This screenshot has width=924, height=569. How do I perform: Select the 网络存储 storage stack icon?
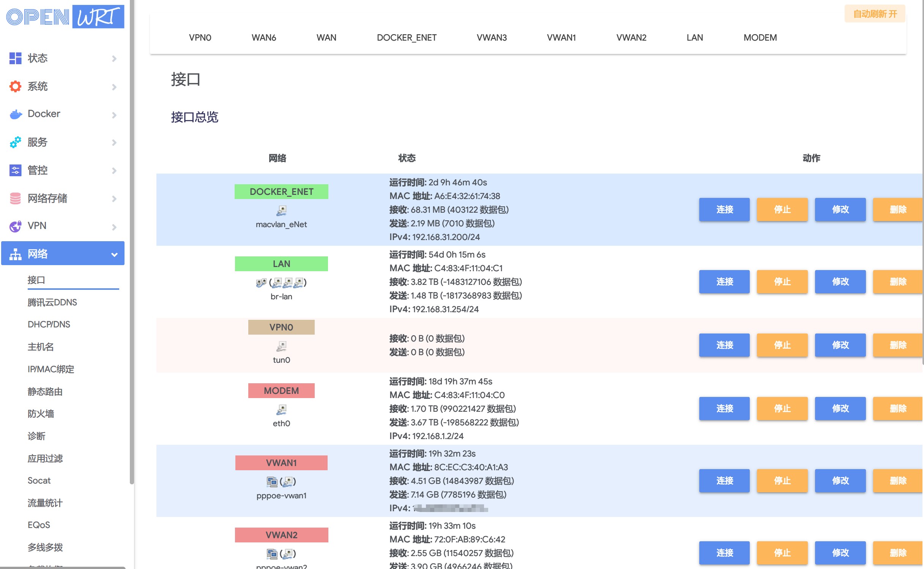click(15, 198)
